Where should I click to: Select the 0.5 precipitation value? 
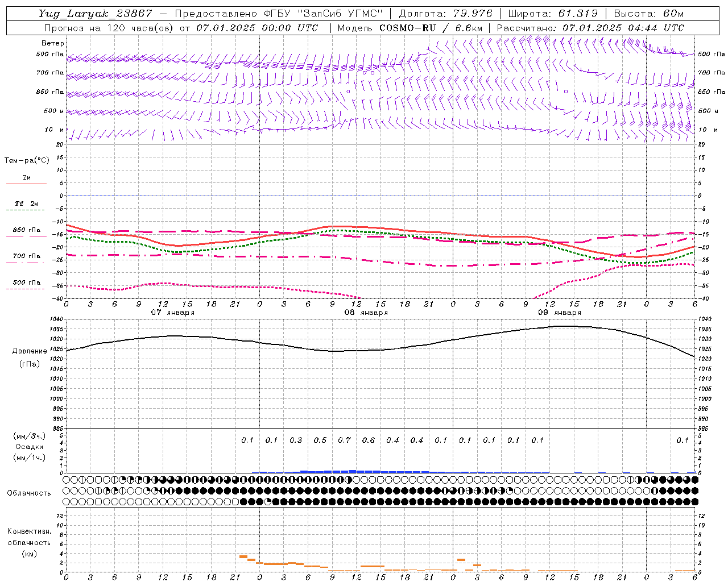point(320,440)
